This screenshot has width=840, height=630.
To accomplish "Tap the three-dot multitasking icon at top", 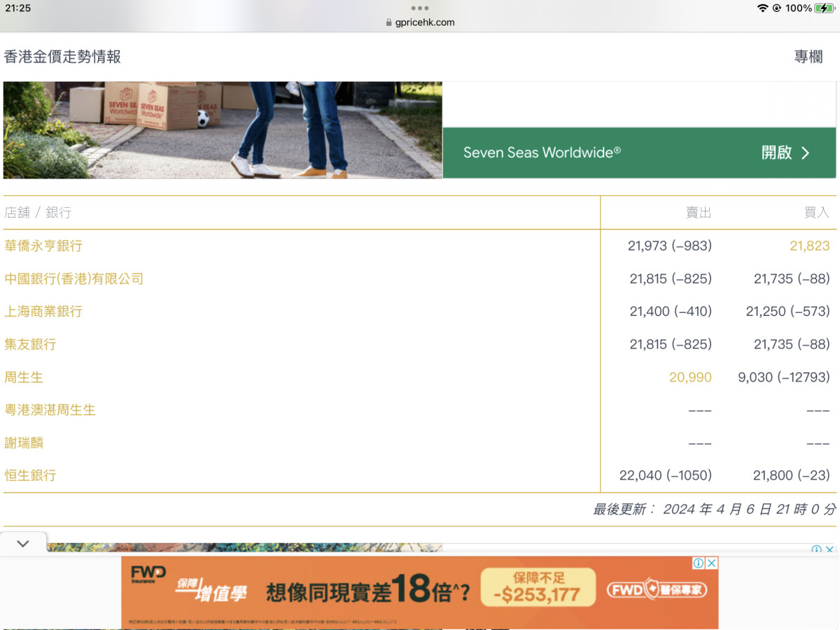I will click(420, 8).
